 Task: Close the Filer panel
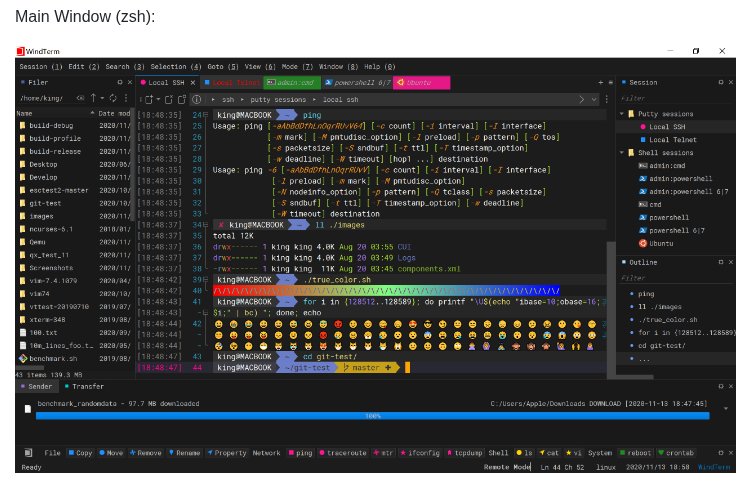[129, 83]
